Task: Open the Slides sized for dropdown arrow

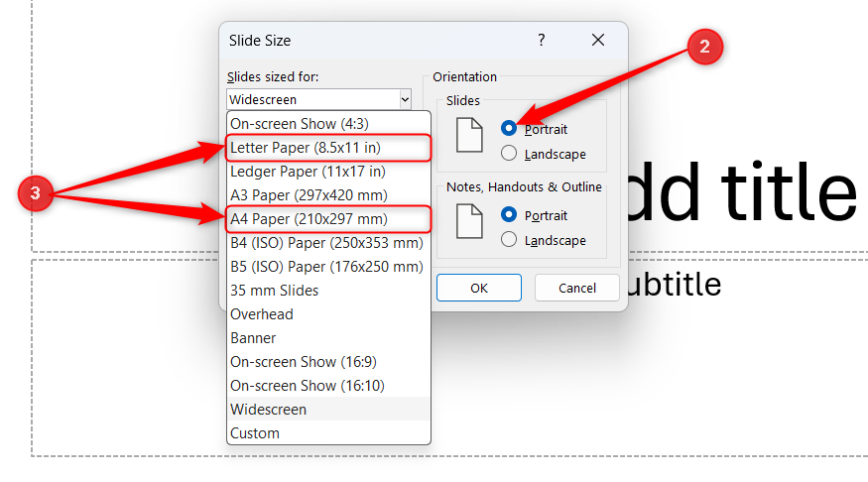Action: [405, 99]
